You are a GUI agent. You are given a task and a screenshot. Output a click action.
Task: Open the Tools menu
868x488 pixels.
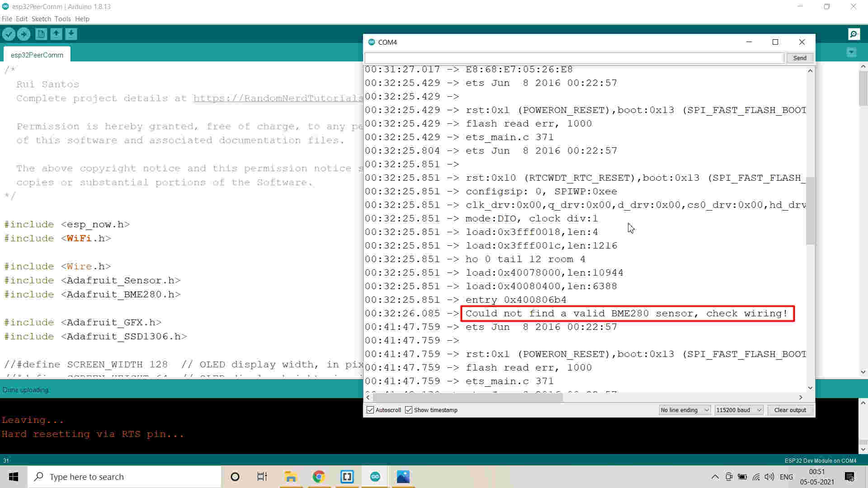[x=62, y=19]
